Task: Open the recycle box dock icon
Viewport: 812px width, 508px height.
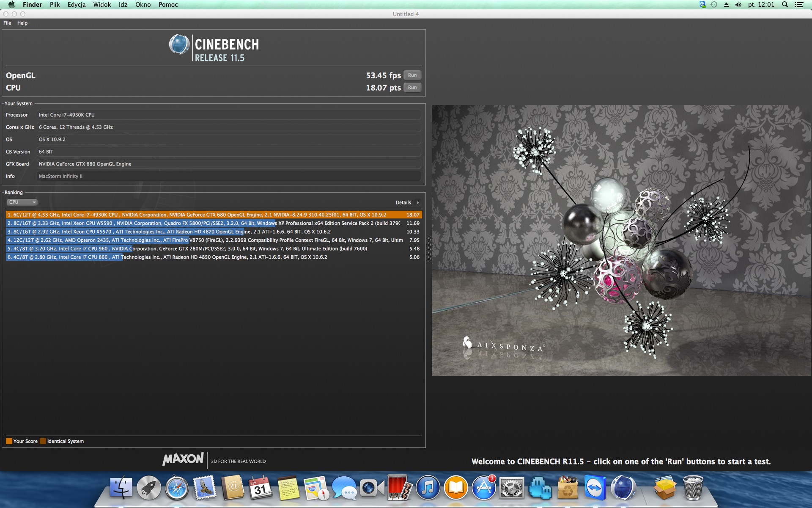Action: (x=568, y=488)
